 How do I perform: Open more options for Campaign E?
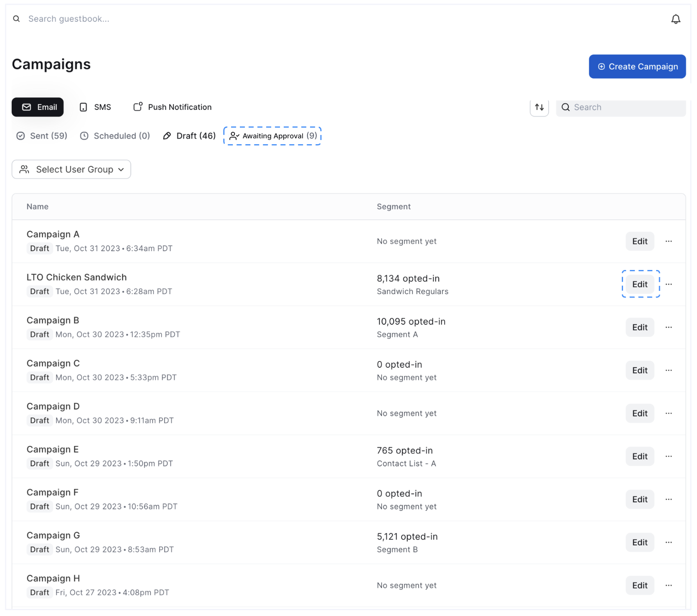(x=669, y=457)
